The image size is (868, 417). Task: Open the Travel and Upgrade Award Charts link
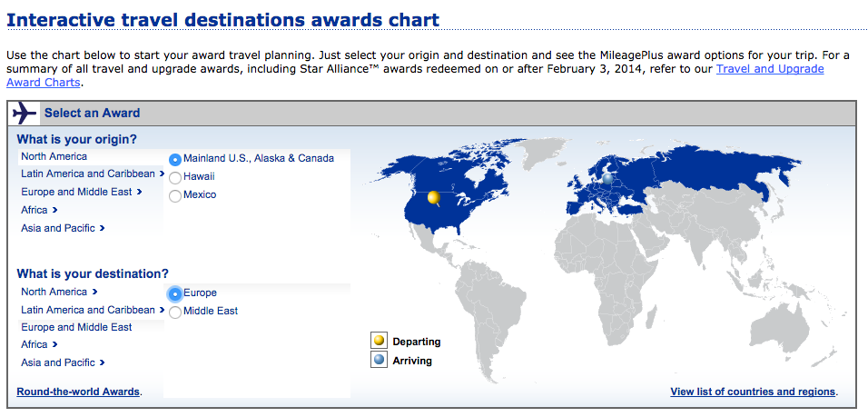coord(770,69)
